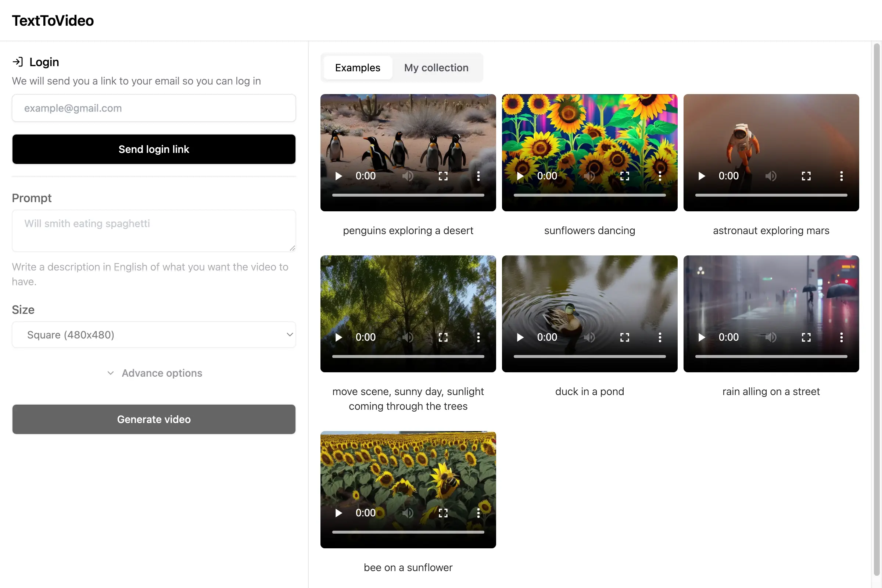Open the Size dropdown showing Square 480x480
Viewport: 882px width, 588px height.
[154, 334]
